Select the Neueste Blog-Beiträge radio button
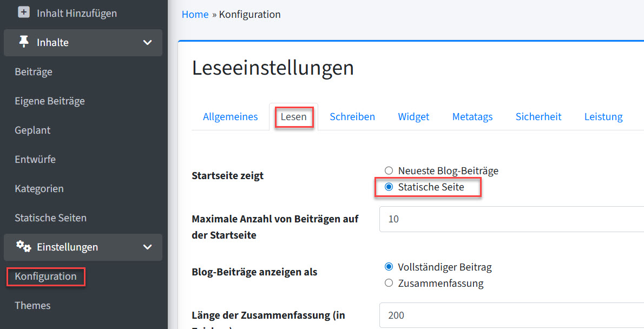 (x=389, y=170)
